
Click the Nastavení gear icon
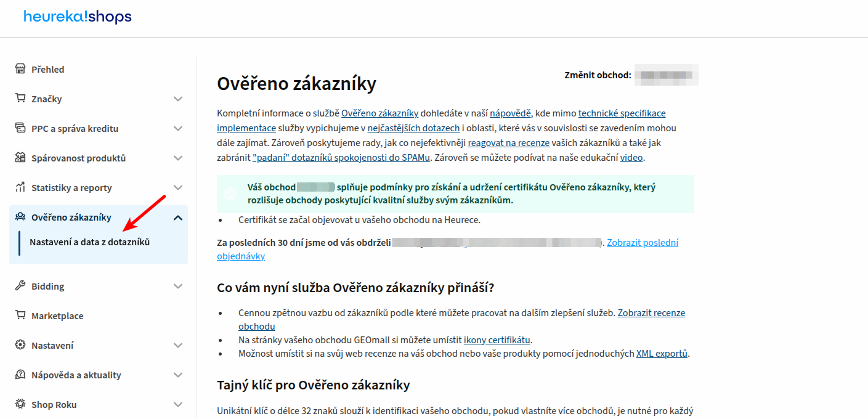coord(20,345)
